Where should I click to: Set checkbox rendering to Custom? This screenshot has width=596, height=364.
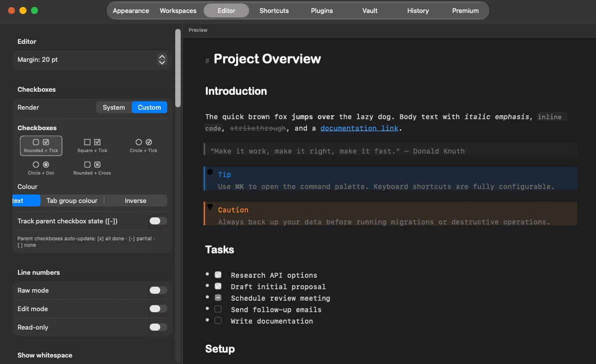[149, 107]
